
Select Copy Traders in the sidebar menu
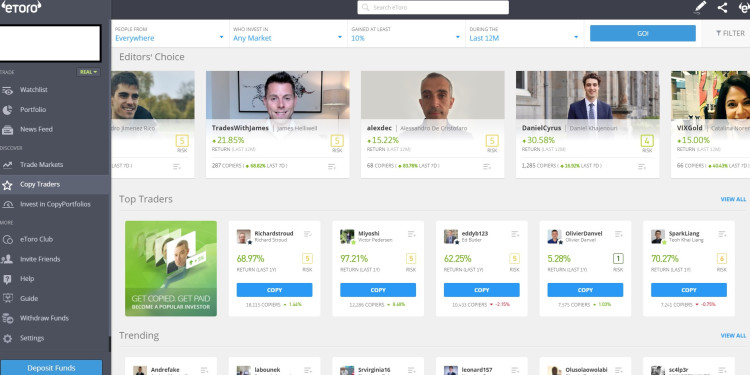pos(55,185)
